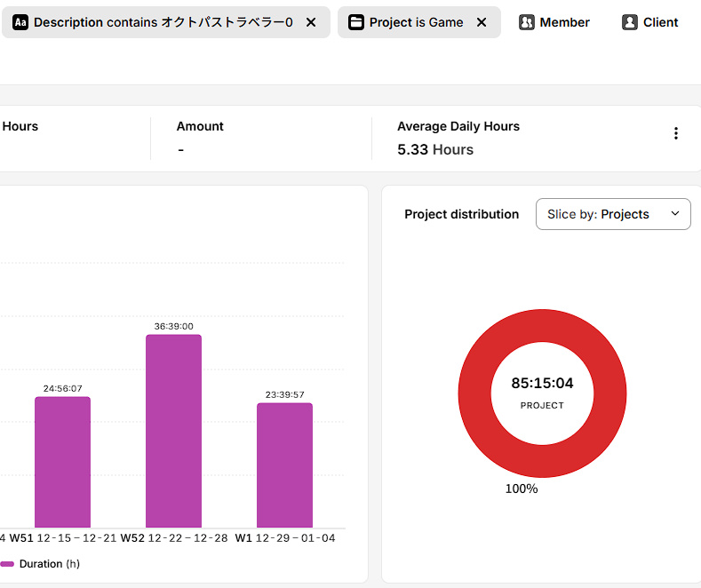This screenshot has height=588, width=701.
Task: Open the three-dot summary options menu
Action: coord(675,133)
